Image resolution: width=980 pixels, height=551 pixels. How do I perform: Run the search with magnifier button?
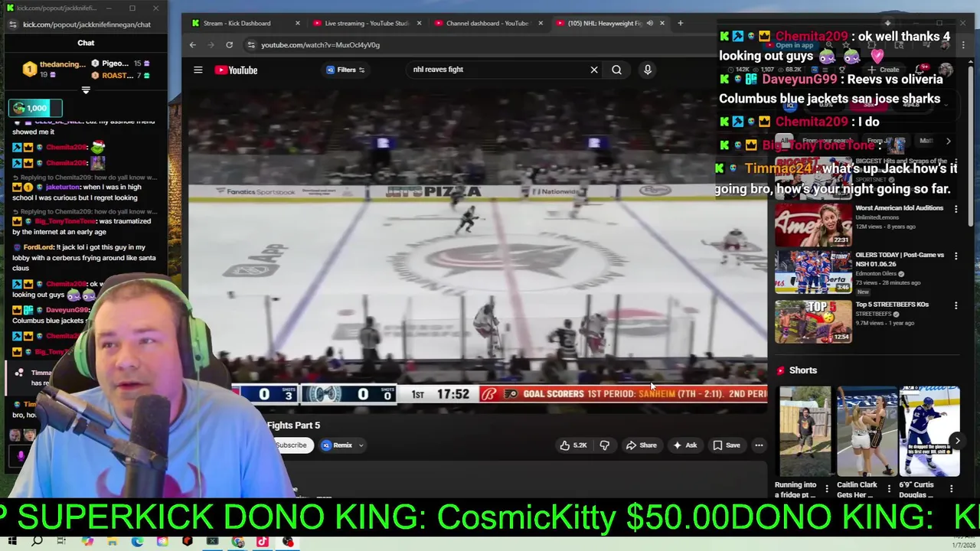[616, 70]
